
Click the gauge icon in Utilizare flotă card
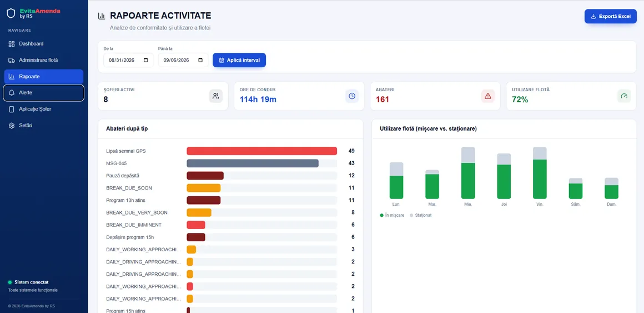[x=624, y=96]
